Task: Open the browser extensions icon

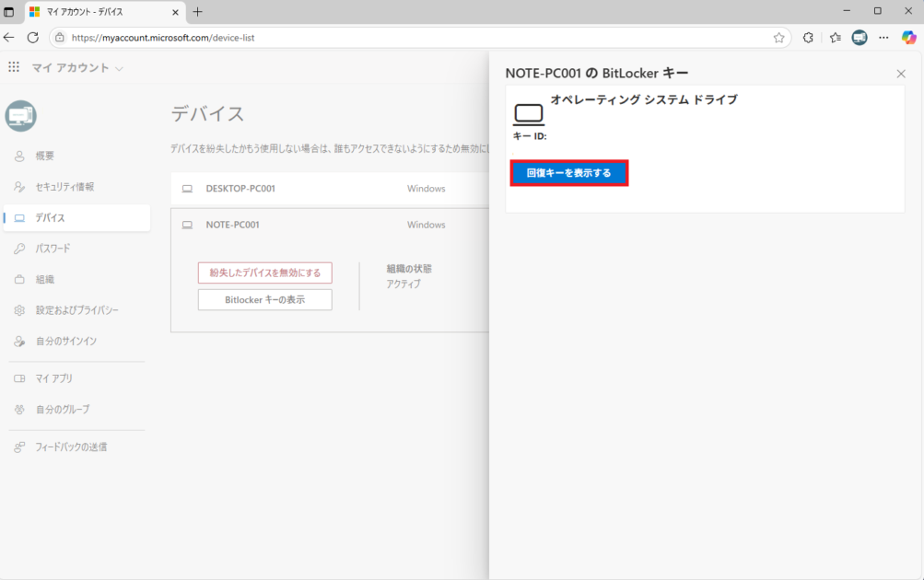Action: pos(808,38)
